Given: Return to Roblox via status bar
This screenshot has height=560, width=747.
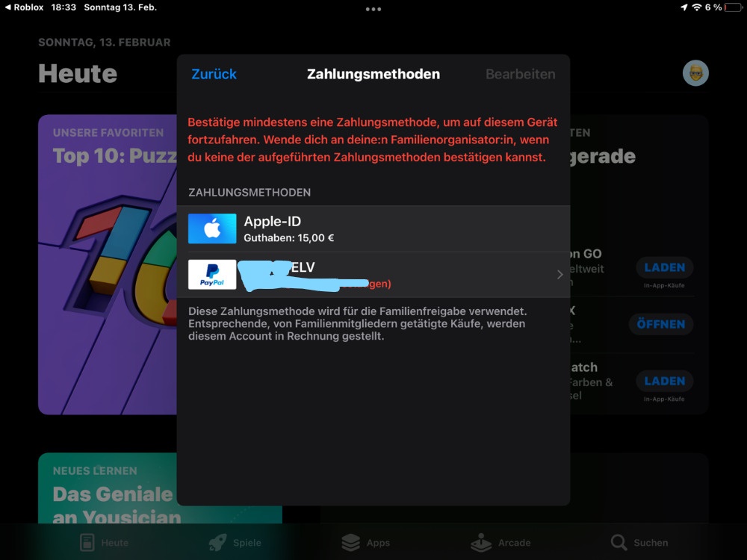Looking at the screenshot, I should 24,7.
